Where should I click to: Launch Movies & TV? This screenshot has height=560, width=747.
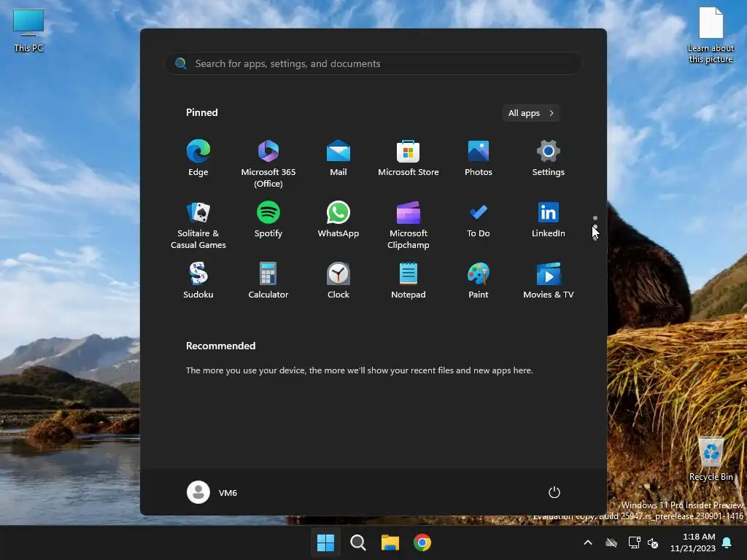(549, 281)
